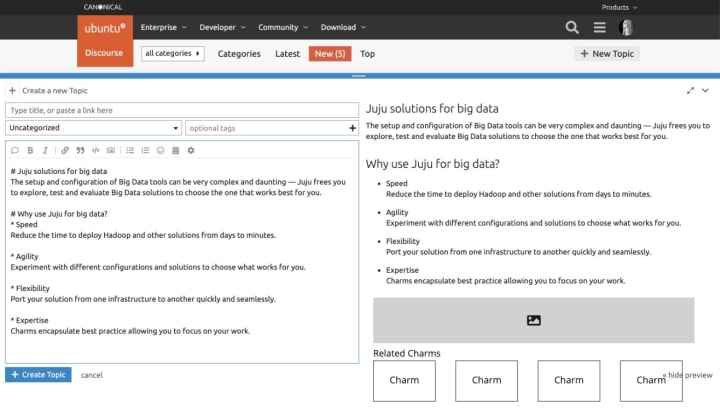Open the search magnifier icon
Viewport: 720px width, 414px height.
[572, 28]
